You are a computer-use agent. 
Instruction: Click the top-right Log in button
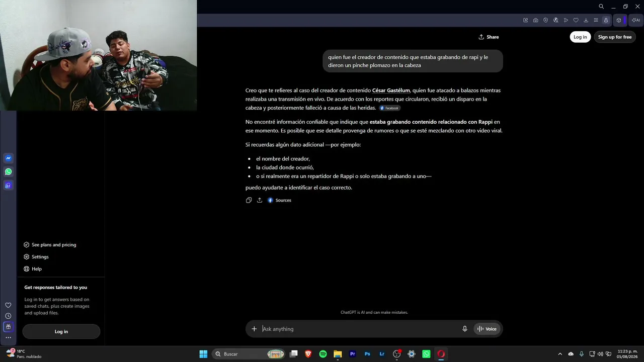pos(580,37)
